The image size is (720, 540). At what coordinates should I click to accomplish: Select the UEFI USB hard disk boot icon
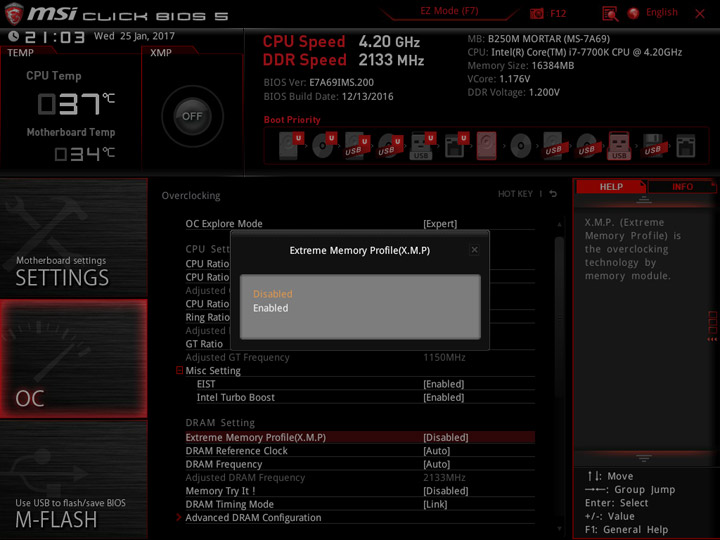pyautogui.click(x=357, y=146)
